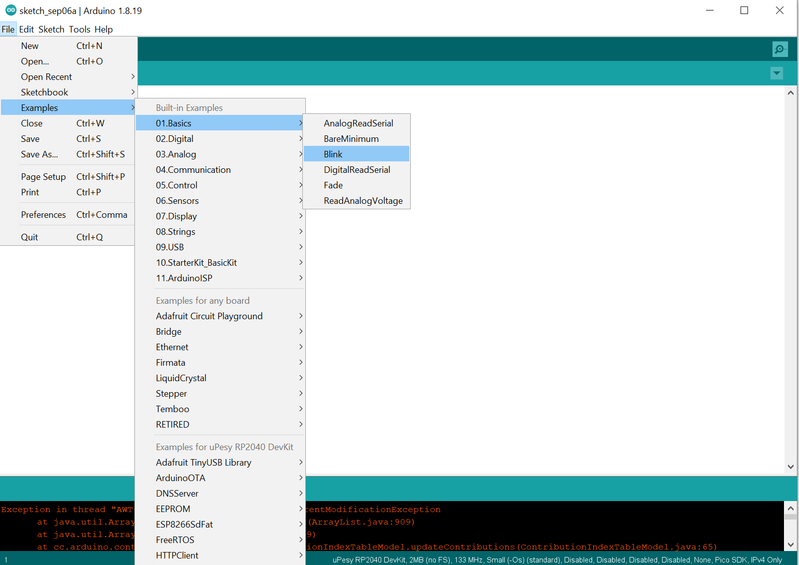799x565 pixels.
Task: Choose Print from the File menu
Action: [68, 192]
